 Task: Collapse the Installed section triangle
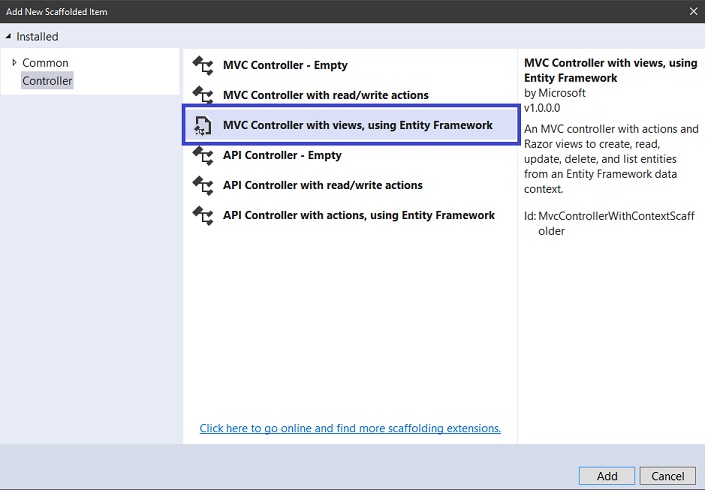(8, 36)
